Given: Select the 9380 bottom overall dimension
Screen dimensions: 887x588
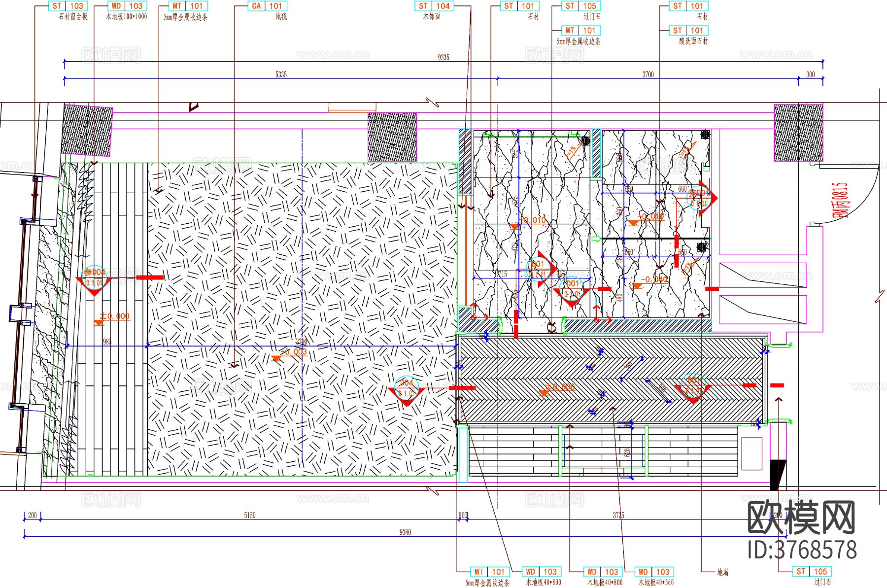Looking at the screenshot, I should 405,532.
